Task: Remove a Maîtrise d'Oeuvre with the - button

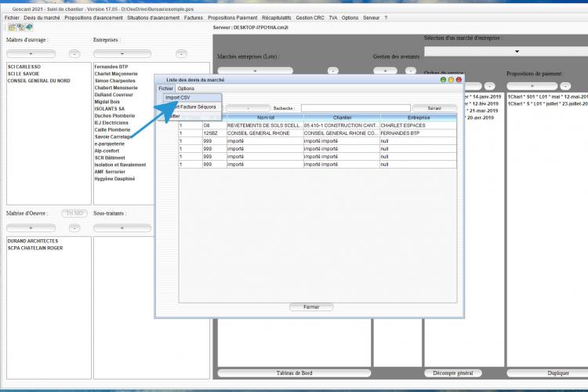Action: [74, 228]
